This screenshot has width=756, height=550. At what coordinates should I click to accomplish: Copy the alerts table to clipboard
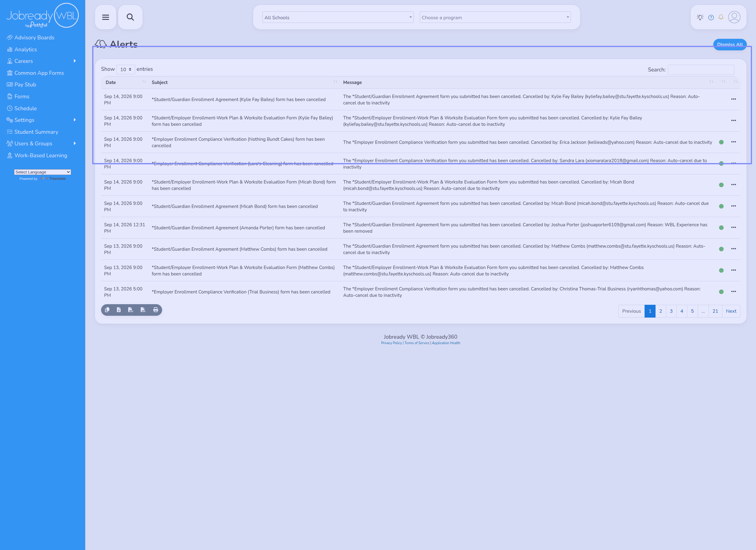coord(107,310)
